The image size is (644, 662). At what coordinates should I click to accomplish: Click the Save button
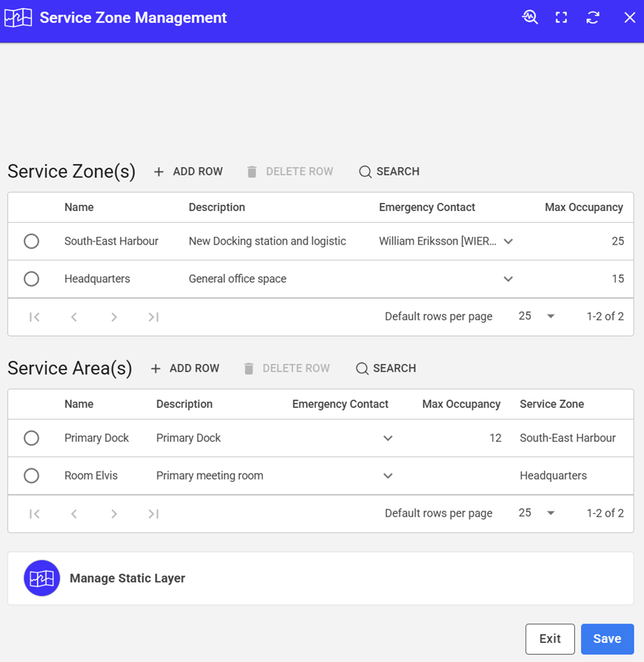point(607,639)
